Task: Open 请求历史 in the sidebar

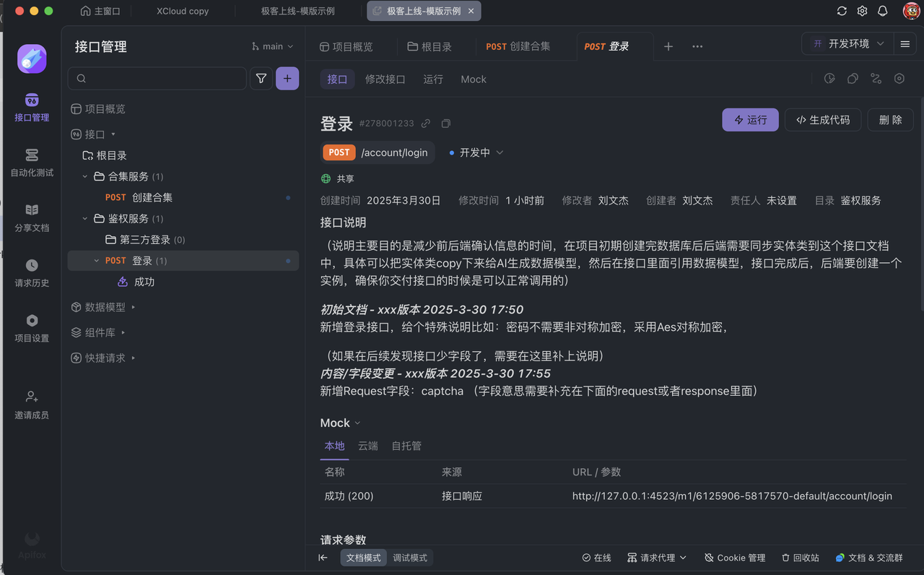Action: pyautogui.click(x=31, y=273)
